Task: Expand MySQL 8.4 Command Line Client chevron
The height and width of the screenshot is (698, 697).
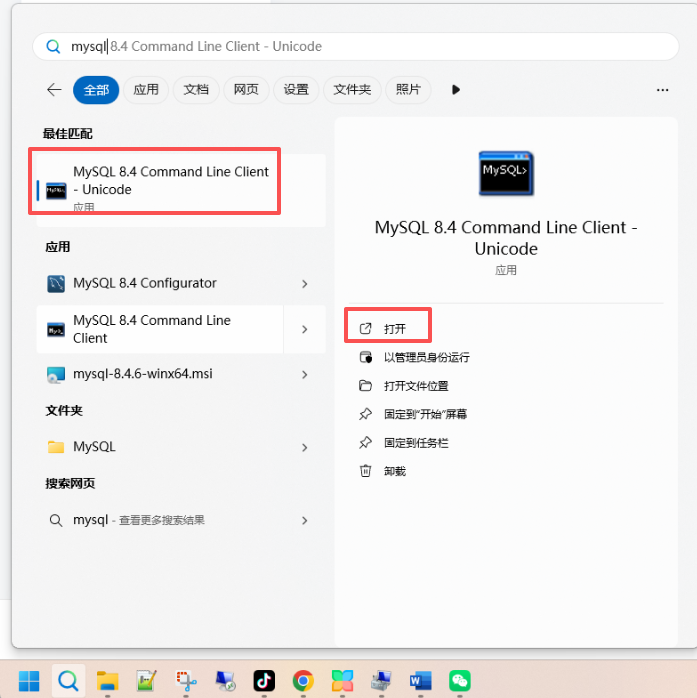Action: tap(305, 329)
